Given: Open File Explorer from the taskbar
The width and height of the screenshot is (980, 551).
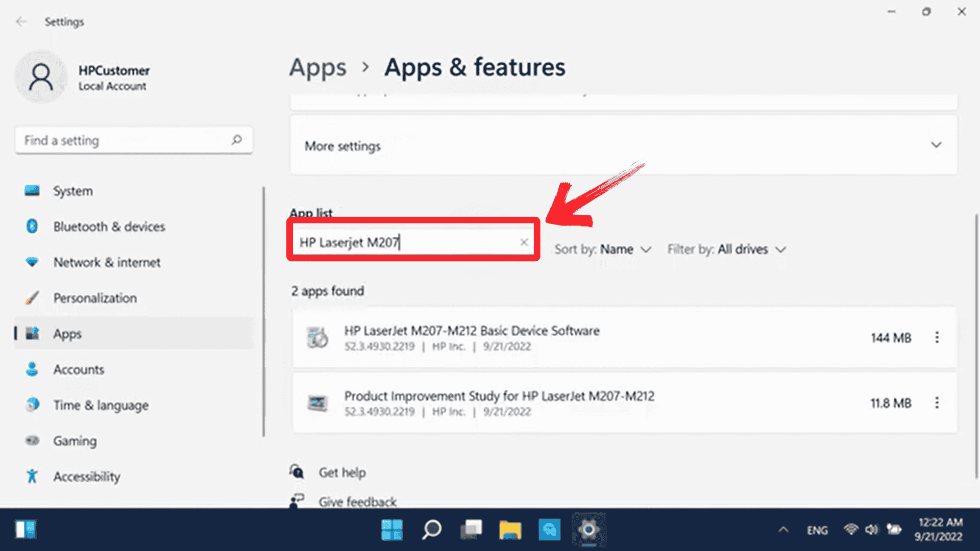Looking at the screenshot, I should click(x=510, y=530).
